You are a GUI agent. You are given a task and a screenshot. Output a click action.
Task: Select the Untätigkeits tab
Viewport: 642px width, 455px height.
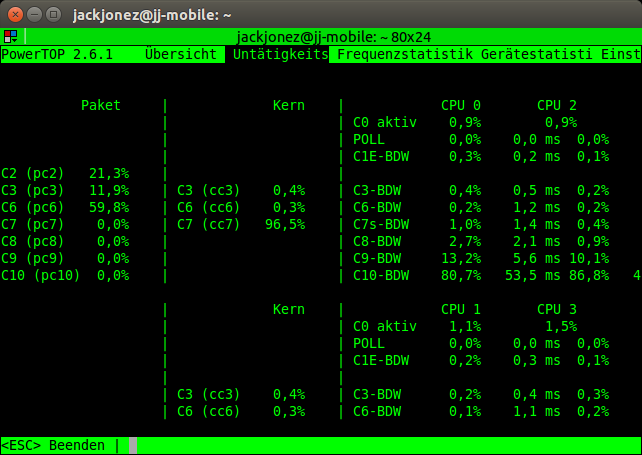tap(280, 54)
